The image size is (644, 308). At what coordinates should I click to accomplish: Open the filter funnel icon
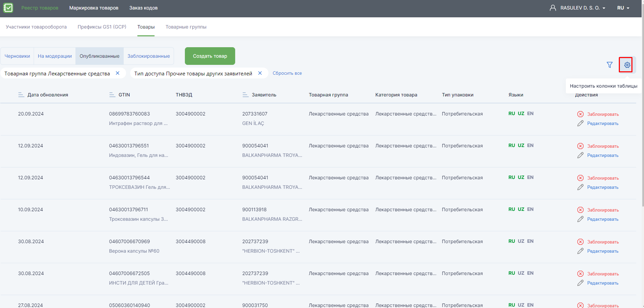coord(610,65)
